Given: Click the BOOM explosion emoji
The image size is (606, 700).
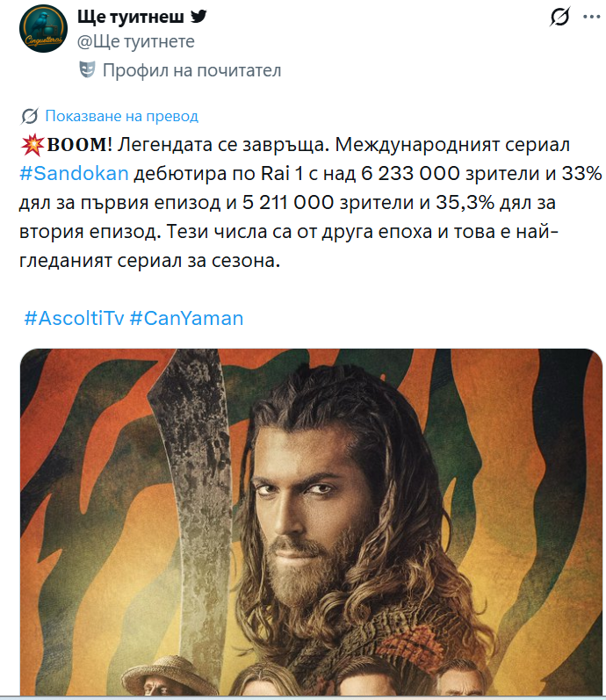Looking at the screenshot, I should tap(30, 144).
